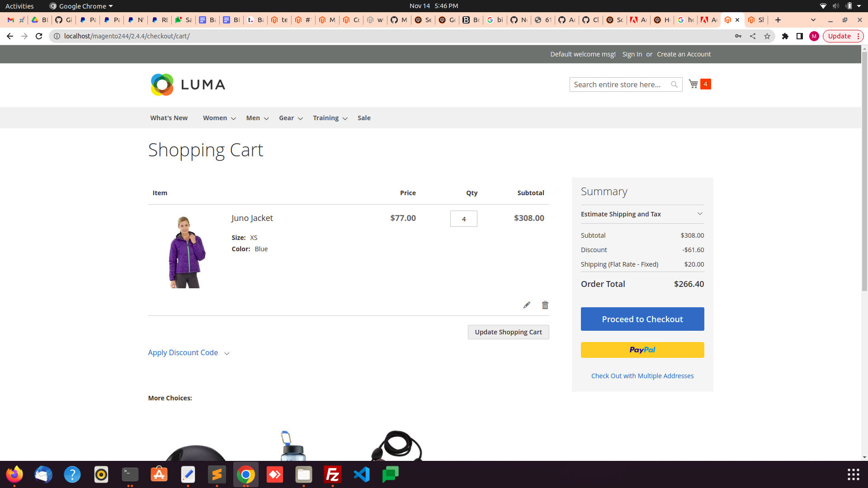Open the mini cart icon
This screenshot has width=868, height=488.
coord(693,84)
